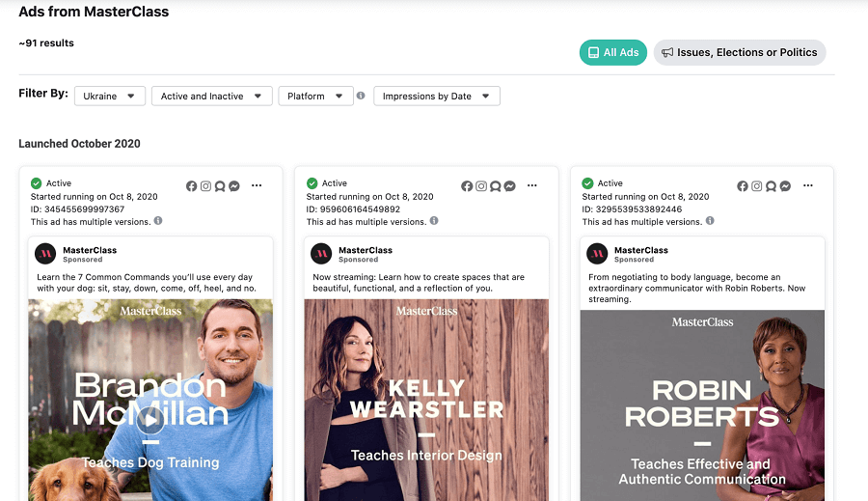This screenshot has height=501, width=868.
Task: Open MasterClass page link in dog training ad
Action: [x=90, y=250]
